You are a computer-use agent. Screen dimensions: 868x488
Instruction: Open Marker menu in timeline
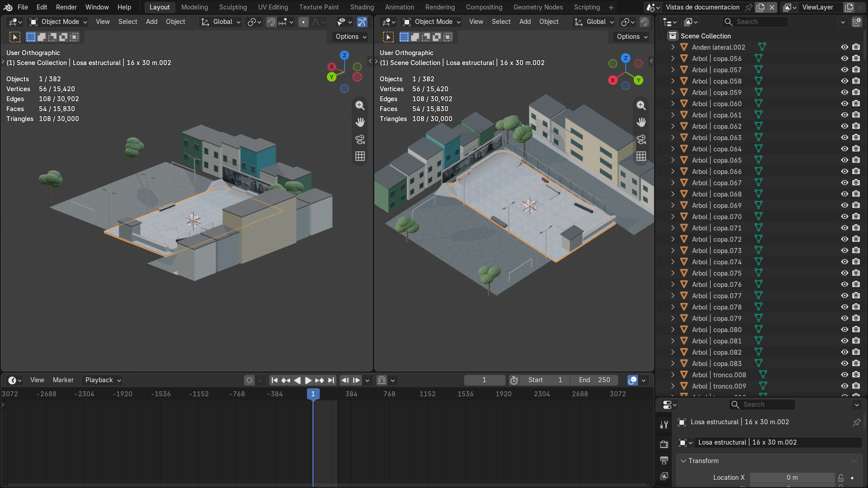click(63, 380)
